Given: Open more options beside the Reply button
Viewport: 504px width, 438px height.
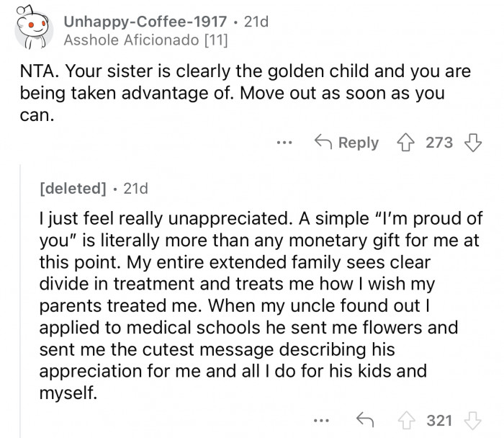Looking at the screenshot, I should pos(285,143).
